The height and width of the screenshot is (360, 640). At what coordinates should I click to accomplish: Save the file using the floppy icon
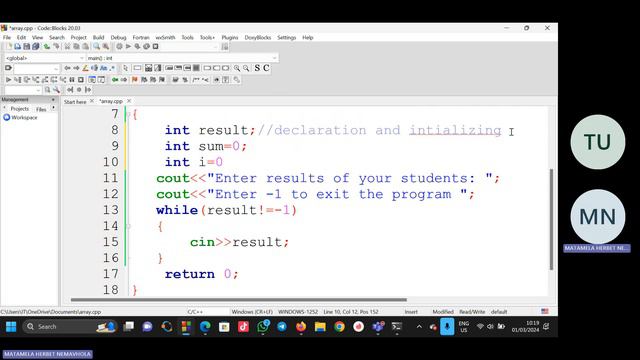tap(27, 47)
